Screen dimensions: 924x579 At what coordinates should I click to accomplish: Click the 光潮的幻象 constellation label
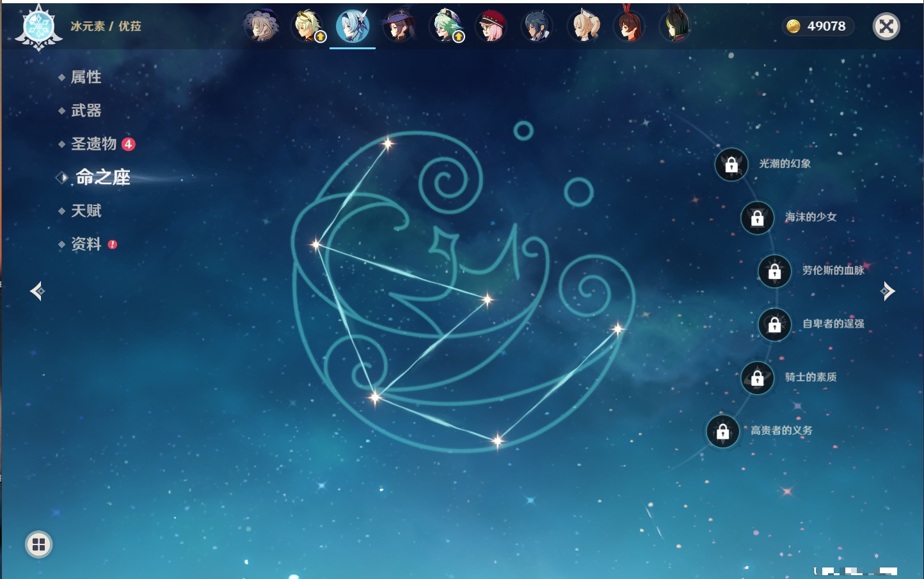(x=785, y=164)
